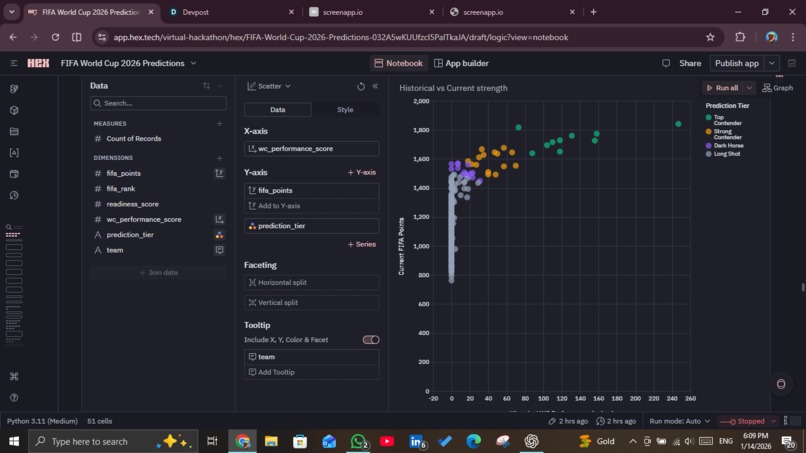Click color indicator icon beside prediction_tier
Viewport: 806px width, 453px height.
(x=219, y=235)
